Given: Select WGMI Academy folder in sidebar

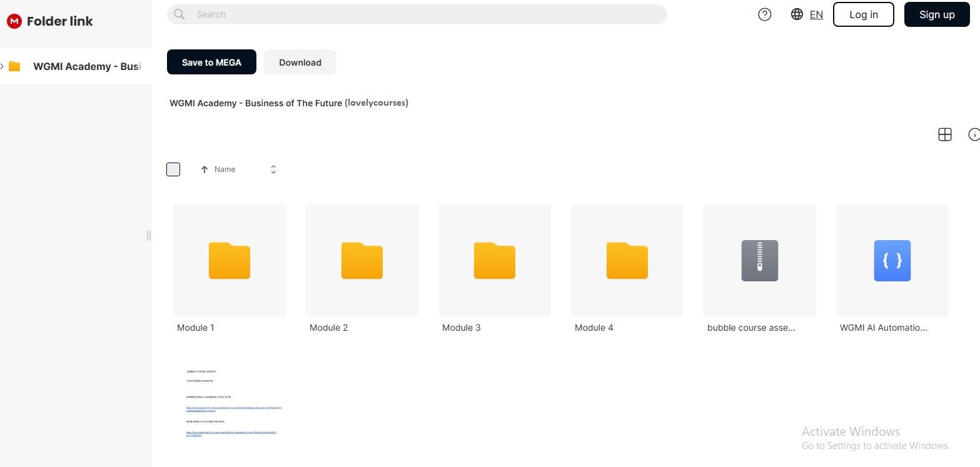Looking at the screenshot, I should 86,66.
